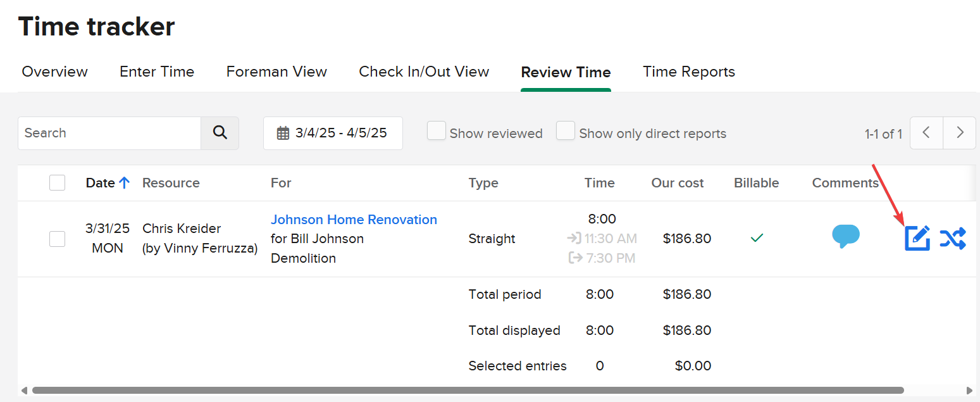Click the horizontal scrollbar at table bottom

pos(468,391)
